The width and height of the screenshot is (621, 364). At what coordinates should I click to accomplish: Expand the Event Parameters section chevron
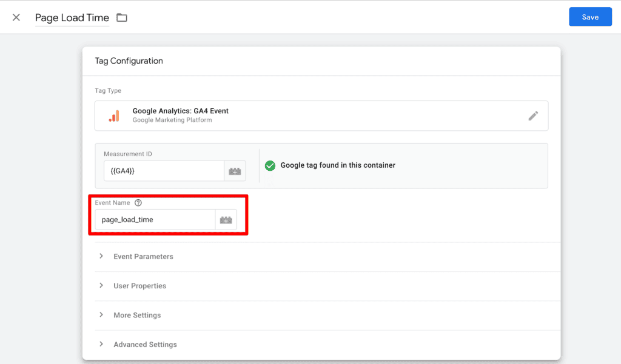[101, 256]
